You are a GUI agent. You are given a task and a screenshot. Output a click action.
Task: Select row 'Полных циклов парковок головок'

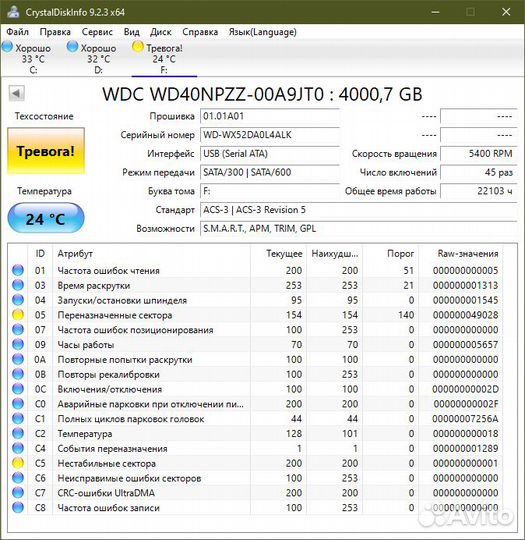coord(255,418)
